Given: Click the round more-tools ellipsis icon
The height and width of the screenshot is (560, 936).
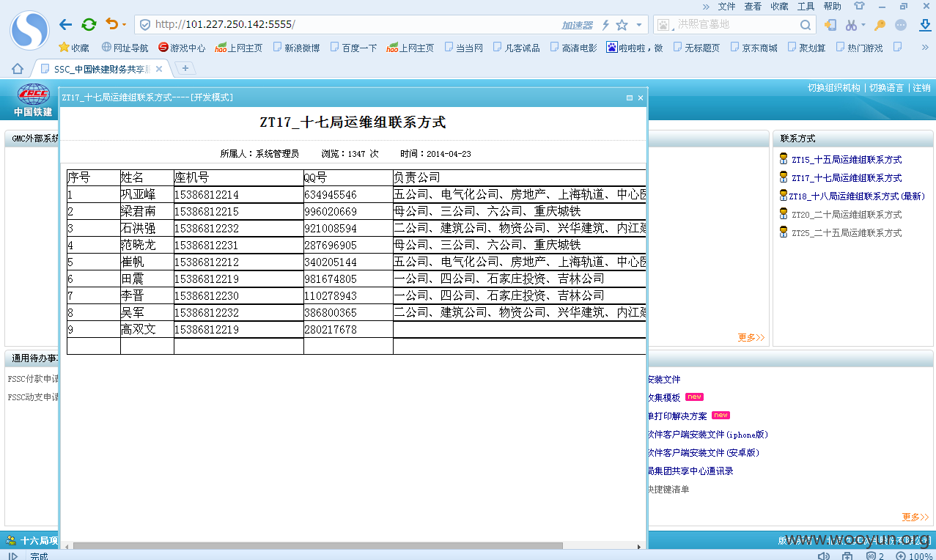Looking at the screenshot, I should (x=901, y=25).
